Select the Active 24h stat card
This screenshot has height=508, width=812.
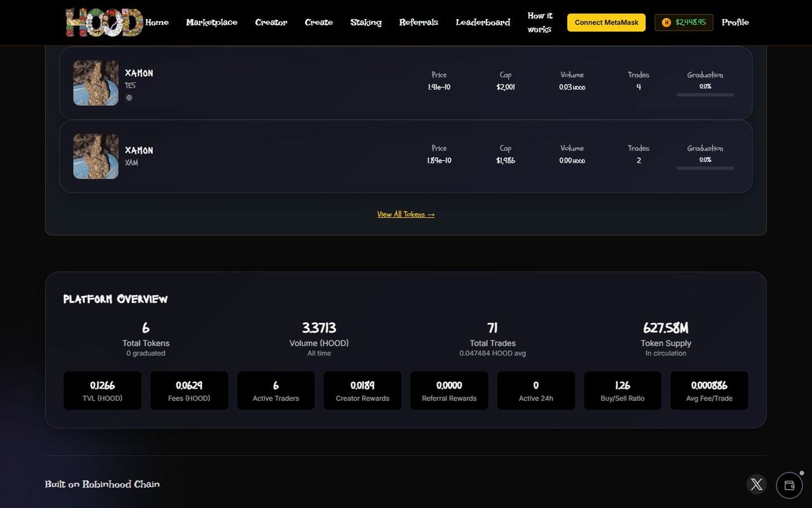[536, 391]
